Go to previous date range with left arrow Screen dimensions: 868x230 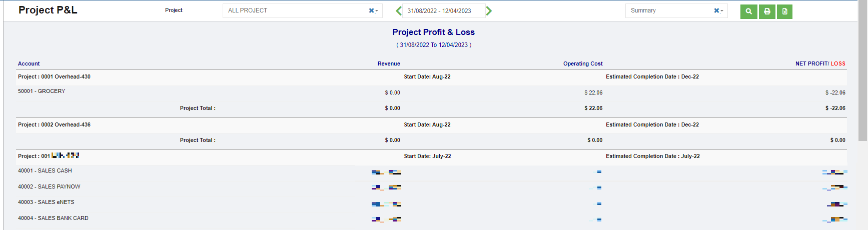tap(398, 11)
